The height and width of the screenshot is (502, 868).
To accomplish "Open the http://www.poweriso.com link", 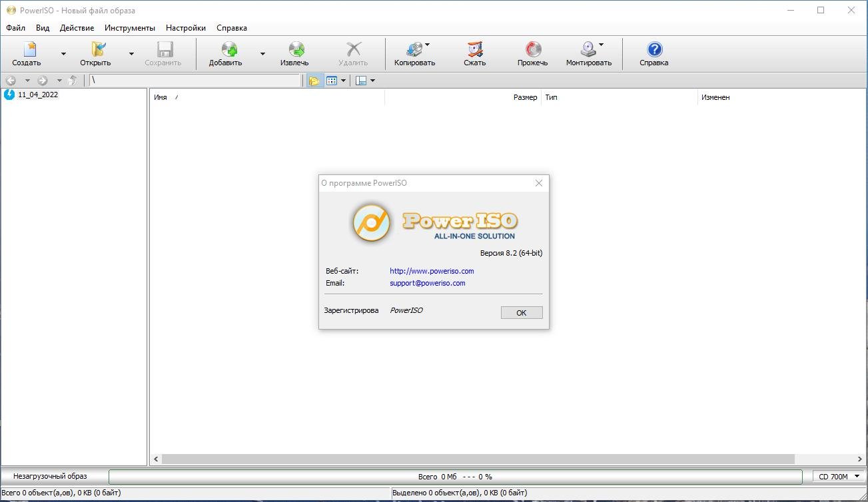I will click(432, 271).
